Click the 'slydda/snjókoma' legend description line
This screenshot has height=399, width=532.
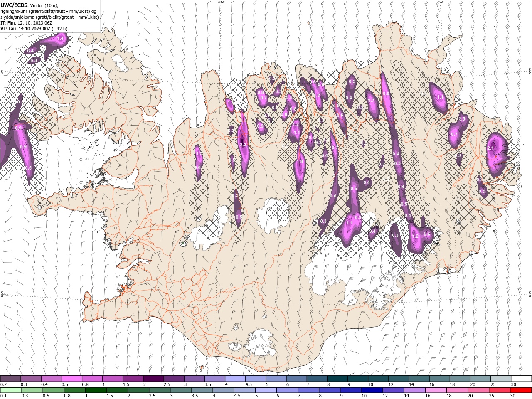pos(49,17)
